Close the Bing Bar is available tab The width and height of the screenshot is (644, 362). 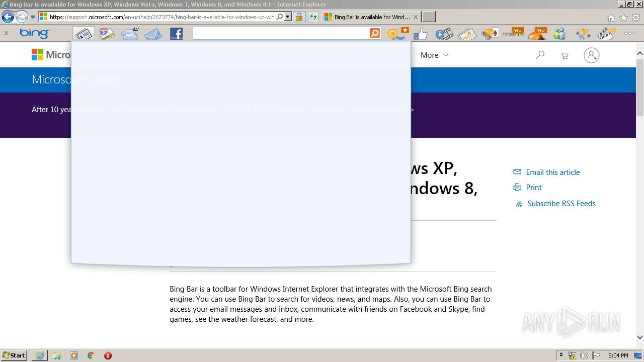click(x=415, y=17)
